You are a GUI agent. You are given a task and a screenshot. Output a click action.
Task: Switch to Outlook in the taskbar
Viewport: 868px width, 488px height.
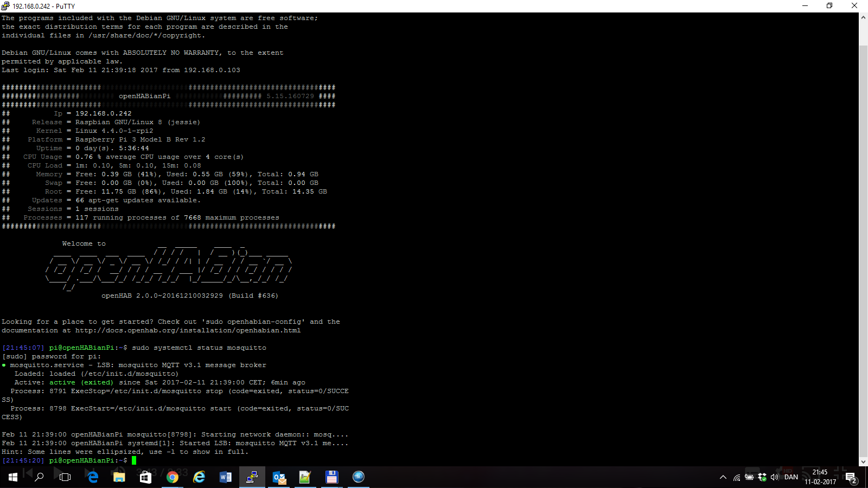[279, 477]
